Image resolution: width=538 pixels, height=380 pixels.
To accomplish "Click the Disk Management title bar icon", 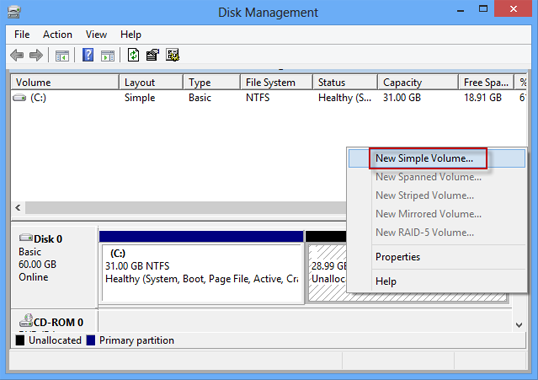I will pos(14,12).
